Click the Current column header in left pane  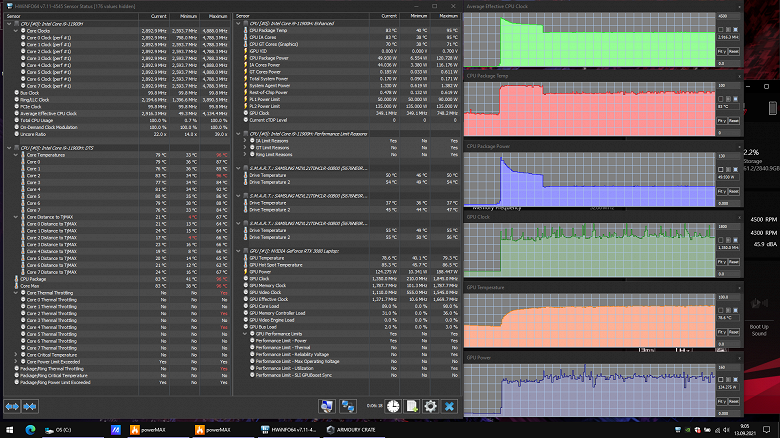click(154, 16)
